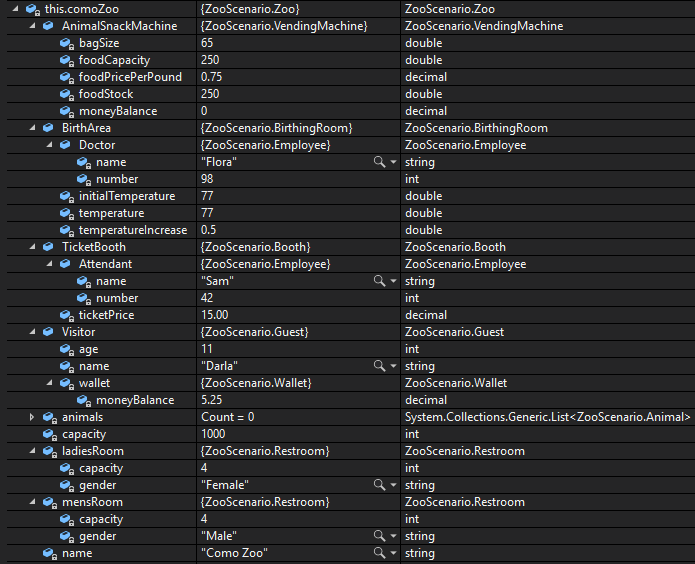Open text visualizer magnifier for "Male"
The width and height of the screenshot is (695, 564).
pos(379,536)
